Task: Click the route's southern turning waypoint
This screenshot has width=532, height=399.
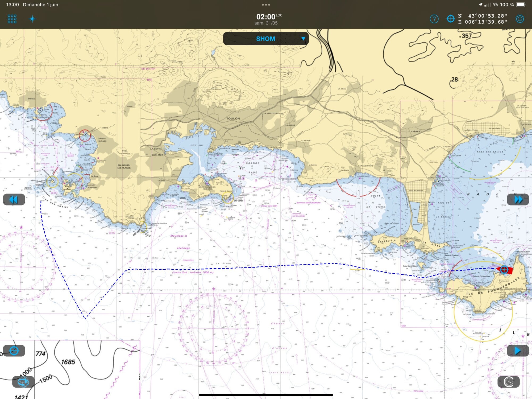Action: [x=85, y=318]
